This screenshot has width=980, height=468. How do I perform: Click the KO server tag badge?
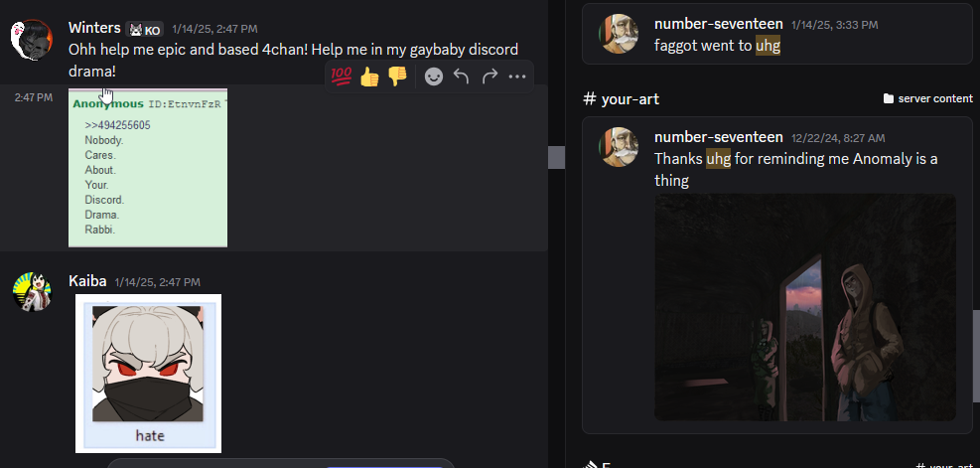(144, 30)
